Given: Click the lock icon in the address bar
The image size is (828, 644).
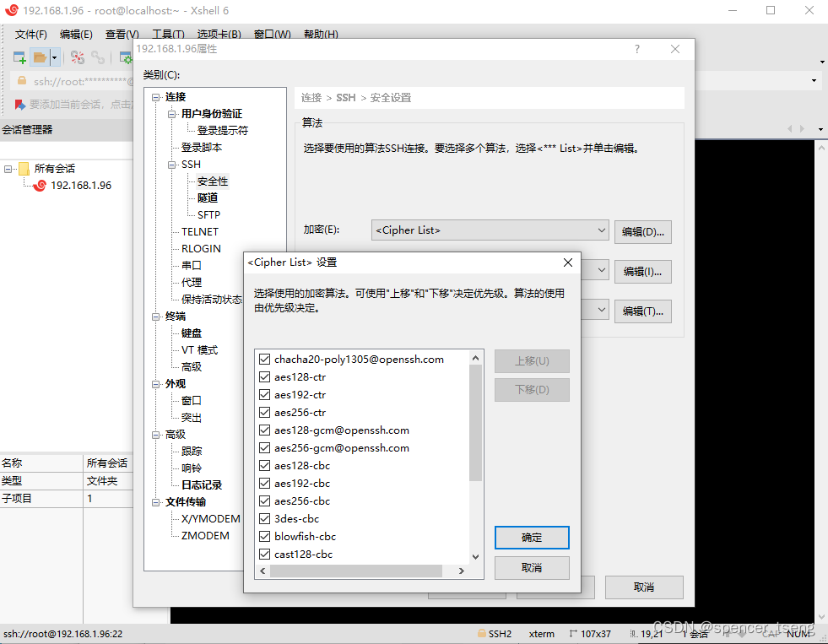Looking at the screenshot, I should [x=21, y=78].
